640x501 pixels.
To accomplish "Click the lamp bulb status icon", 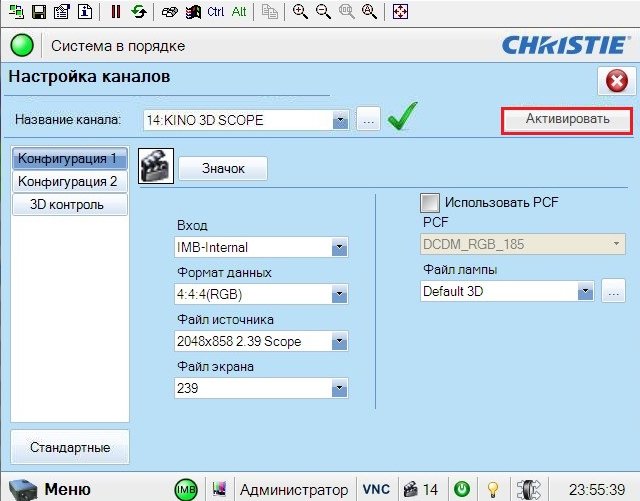I will (493, 489).
